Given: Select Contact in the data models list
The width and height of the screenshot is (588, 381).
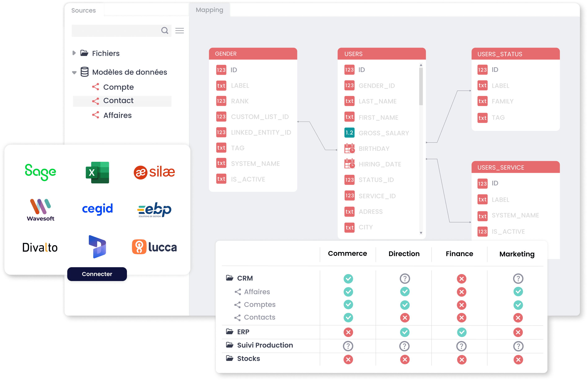Looking at the screenshot, I should click(118, 100).
